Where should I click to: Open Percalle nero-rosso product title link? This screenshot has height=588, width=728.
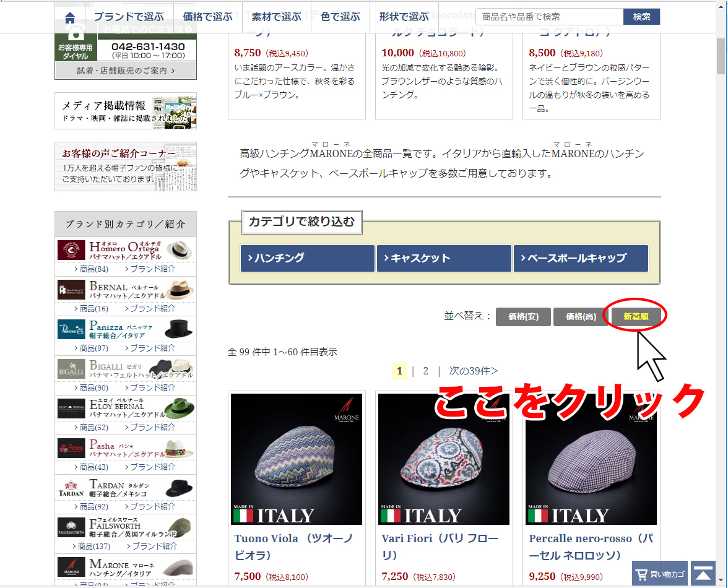pos(591,547)
